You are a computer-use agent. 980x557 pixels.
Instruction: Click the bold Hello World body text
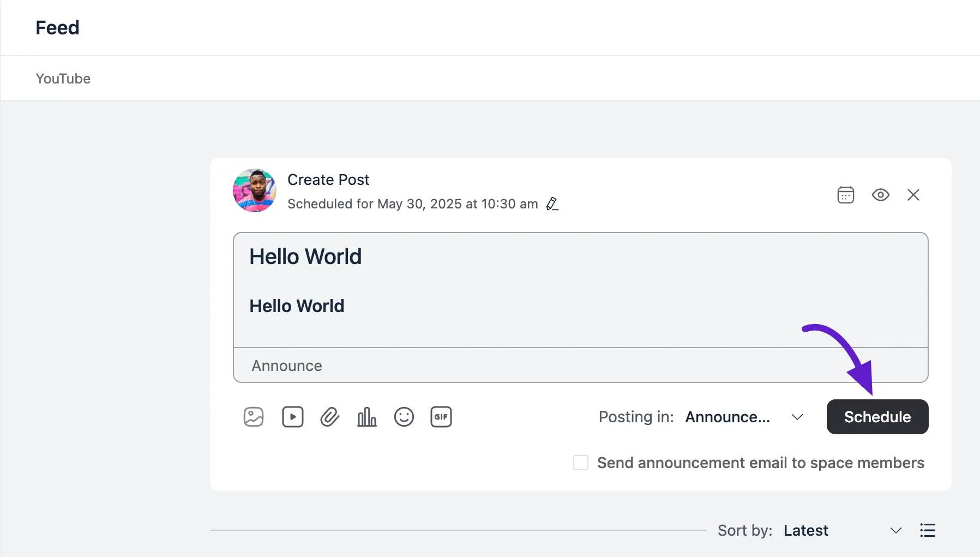[297, 306]
